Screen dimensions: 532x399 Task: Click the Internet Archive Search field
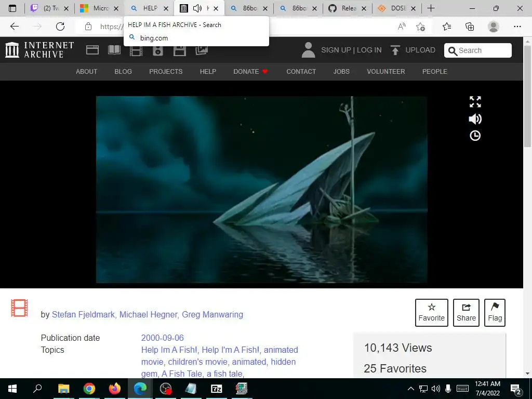point(478,50)
